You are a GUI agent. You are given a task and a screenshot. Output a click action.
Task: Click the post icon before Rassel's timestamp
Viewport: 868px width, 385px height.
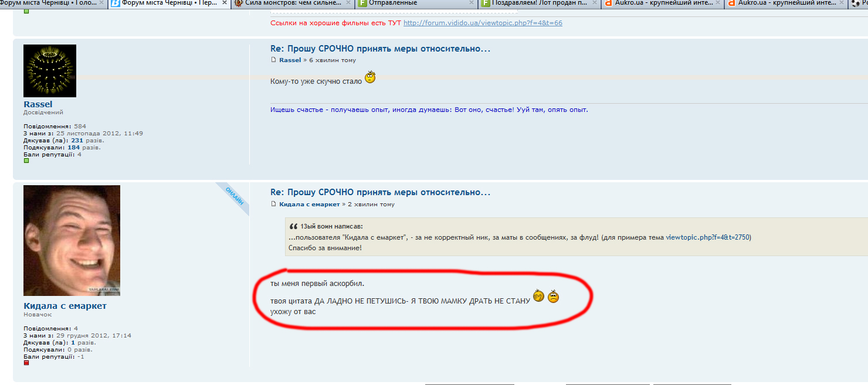(273, 60)
